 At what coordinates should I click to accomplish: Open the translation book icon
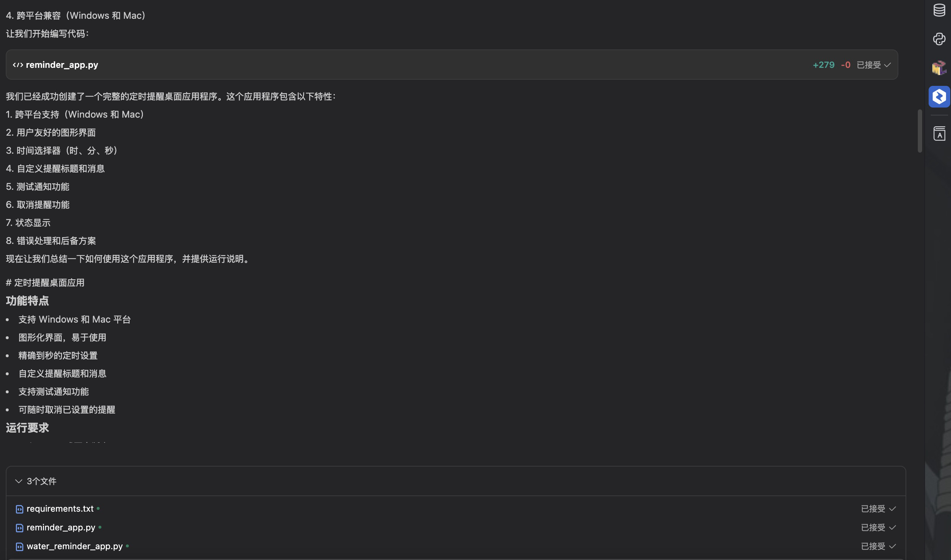pos(939,134)
